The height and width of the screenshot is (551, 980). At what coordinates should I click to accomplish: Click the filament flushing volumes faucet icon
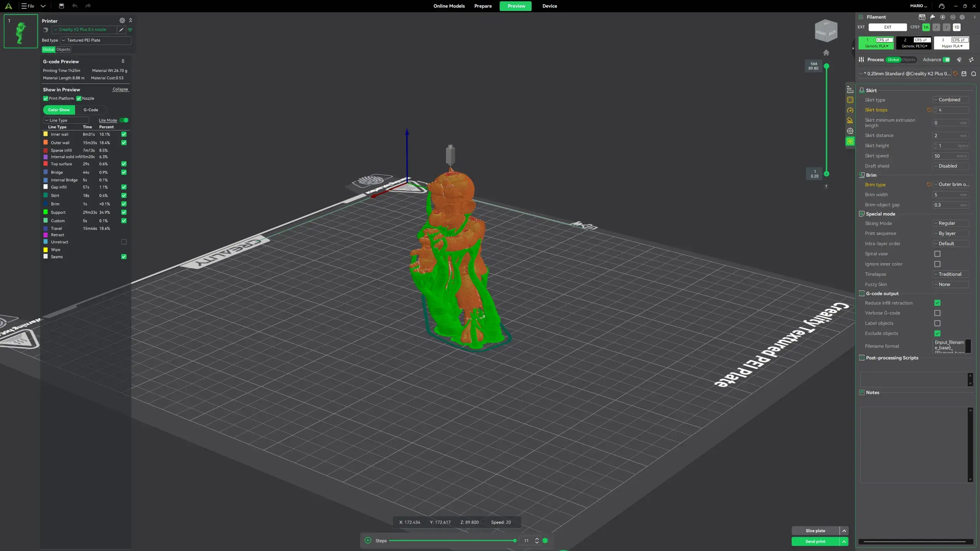coord(933,17)
